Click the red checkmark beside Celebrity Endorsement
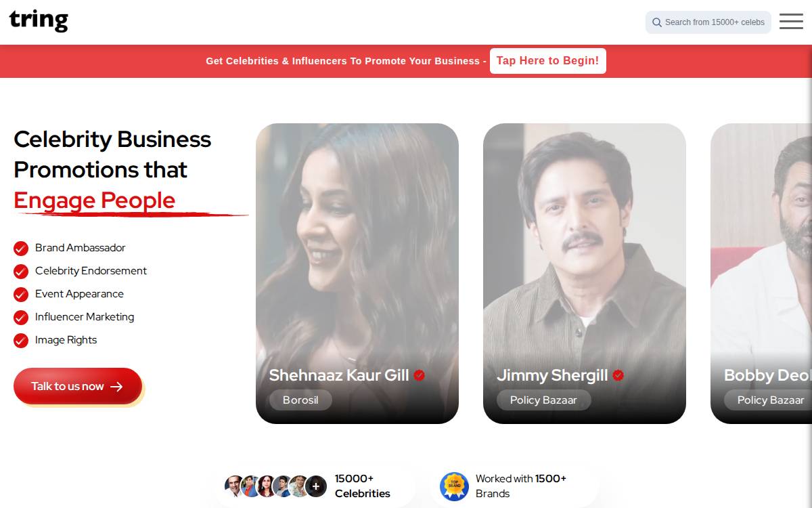 (x=21, y=272)
